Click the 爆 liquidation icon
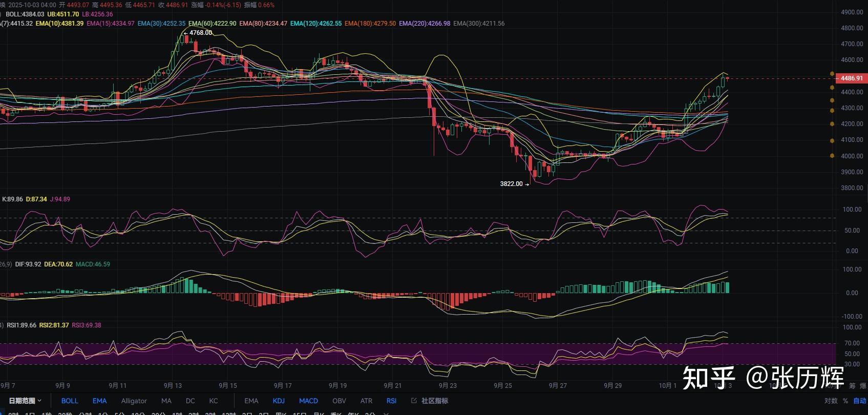868x415 pixels. coord(863,386)
